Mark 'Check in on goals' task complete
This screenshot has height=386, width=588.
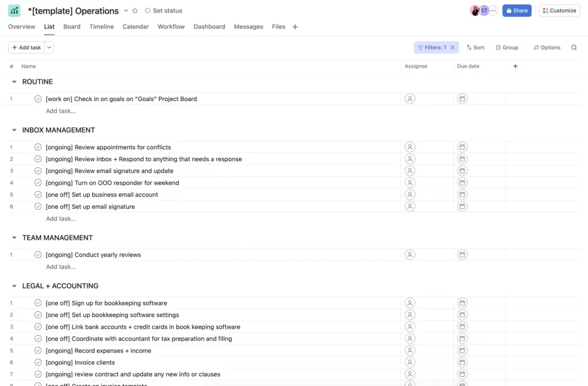[x=38, y=99]
